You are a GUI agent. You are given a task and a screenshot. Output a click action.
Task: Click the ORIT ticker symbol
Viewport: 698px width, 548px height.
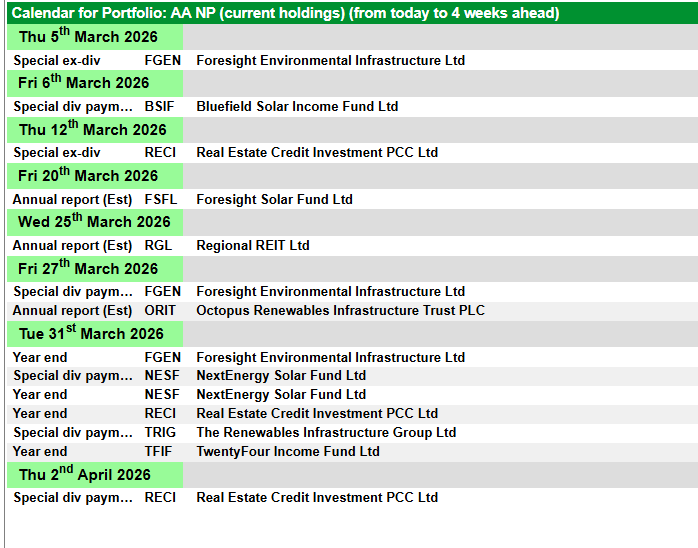coord(161,311)
